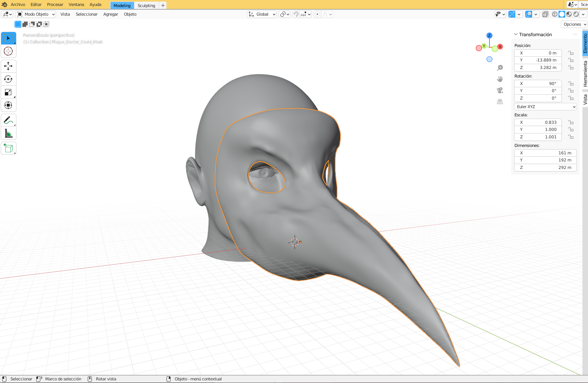Enable snapping magnet toggle

click(x=296, y=14)
